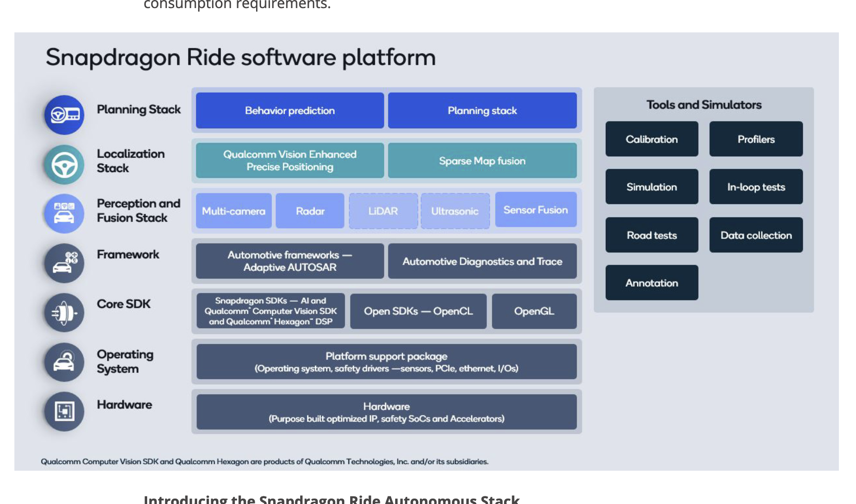The width and height of the screenshot is (856, 504).
Task: Select the Planning stack blue block
Action: 482,111
